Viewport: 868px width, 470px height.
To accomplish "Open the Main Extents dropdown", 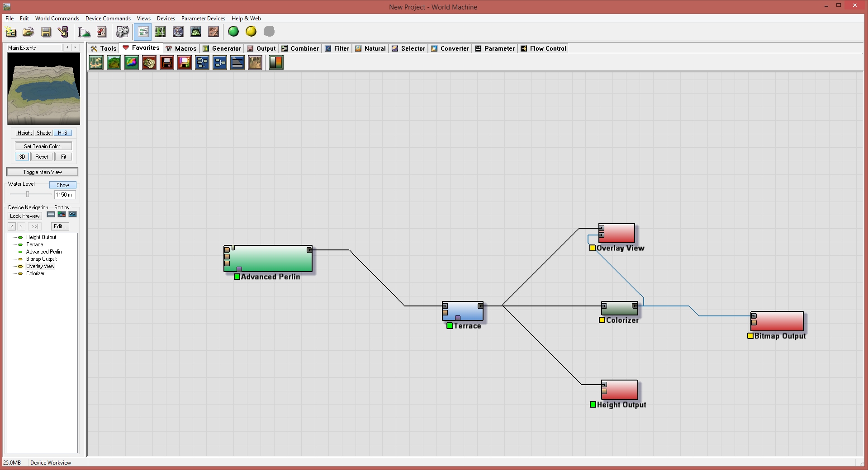I will (35, 48).
